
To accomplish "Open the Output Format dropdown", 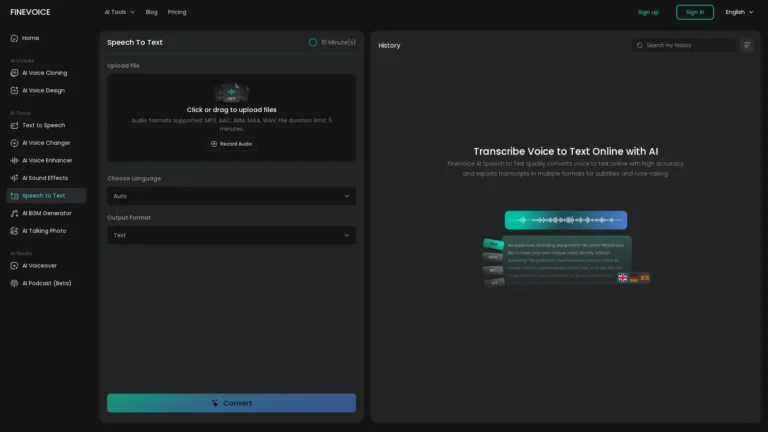I will (x=231, y=235).
